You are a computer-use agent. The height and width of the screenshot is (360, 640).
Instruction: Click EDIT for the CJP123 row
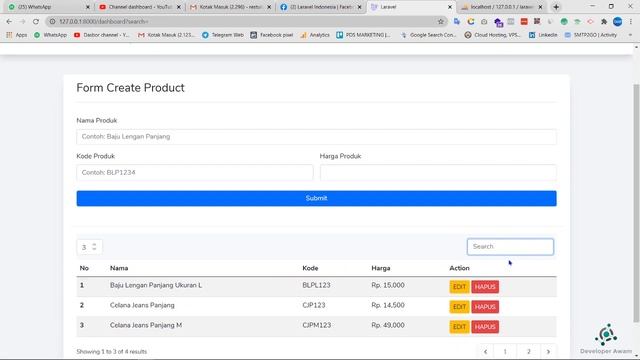click(459, 307)
